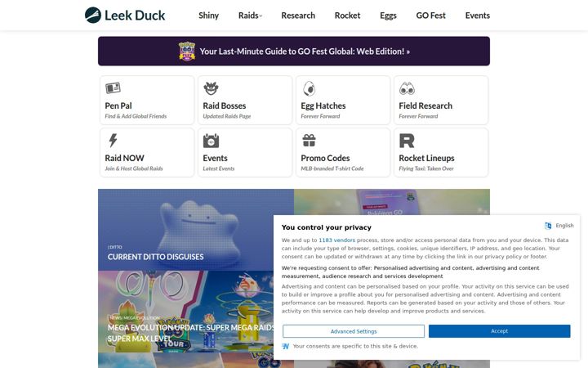This screenshot has width=588, height=368.
Task: Open the Mega Evolution Update article thumbnail
Action: (x=186, y=312)
